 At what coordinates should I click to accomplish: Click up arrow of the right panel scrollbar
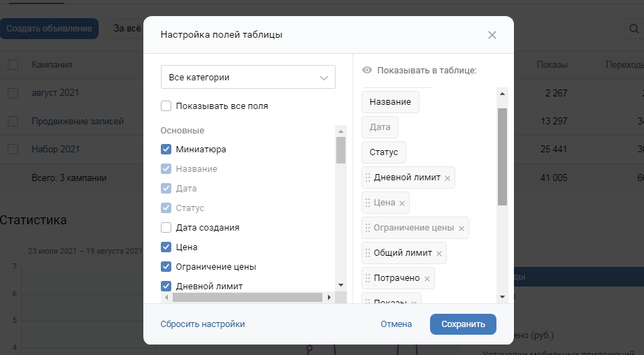tap(502, 94)
